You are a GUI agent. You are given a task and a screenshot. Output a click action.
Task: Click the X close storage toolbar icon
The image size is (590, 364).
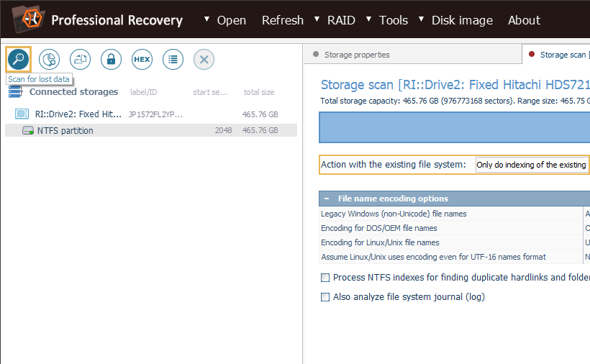204,59
